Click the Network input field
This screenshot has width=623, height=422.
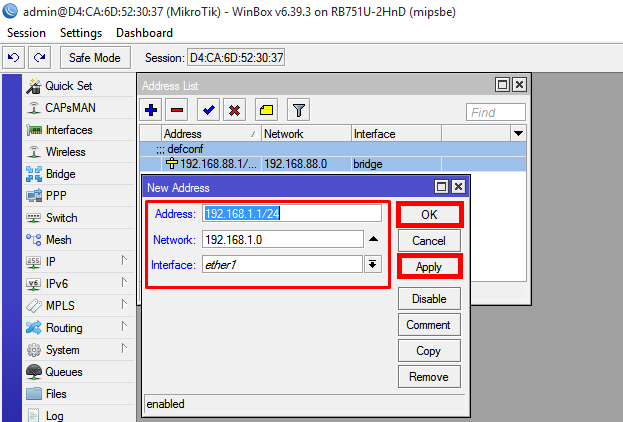click(282, 240)
